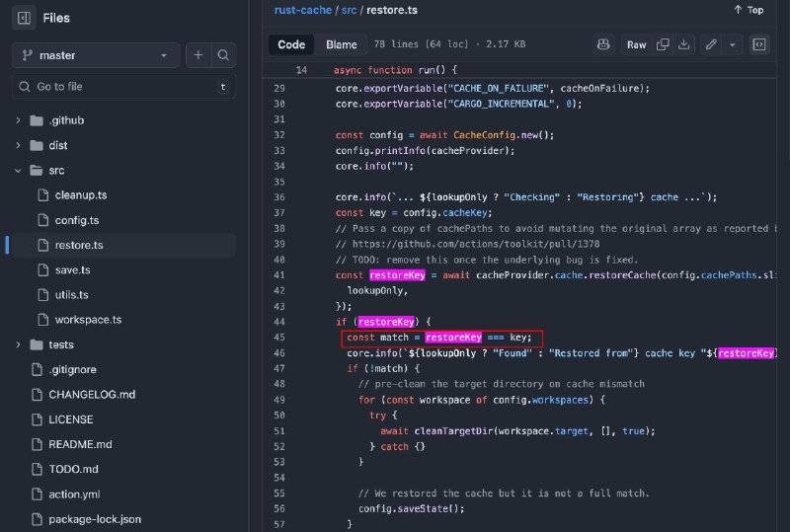Expand the .github folder

(18, 120)
